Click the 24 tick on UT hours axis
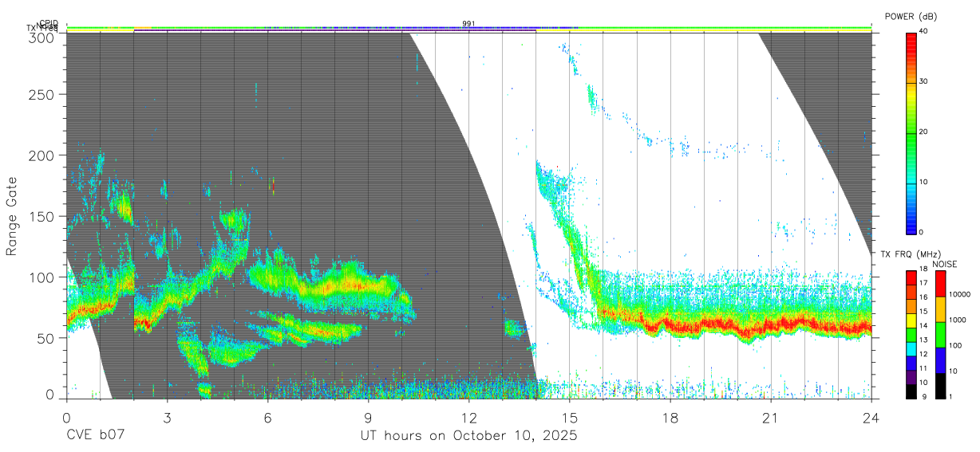 [x=871, y=417]
